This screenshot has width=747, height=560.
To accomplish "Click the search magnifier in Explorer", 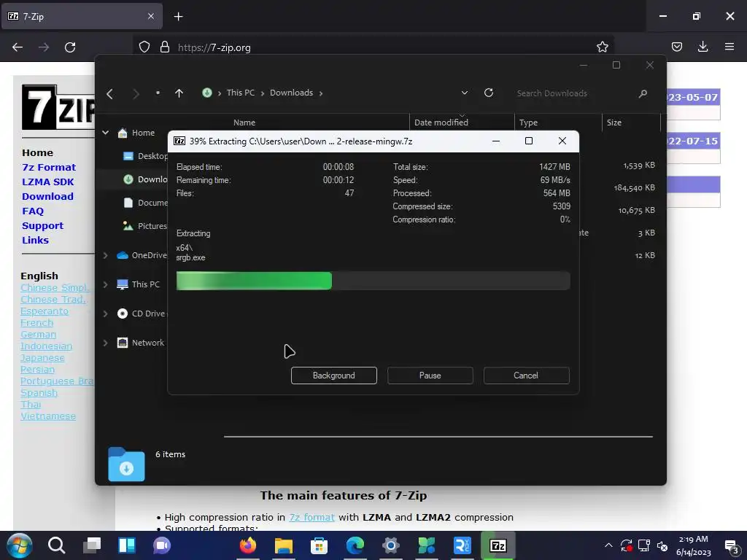I will (x=643, y=93).
